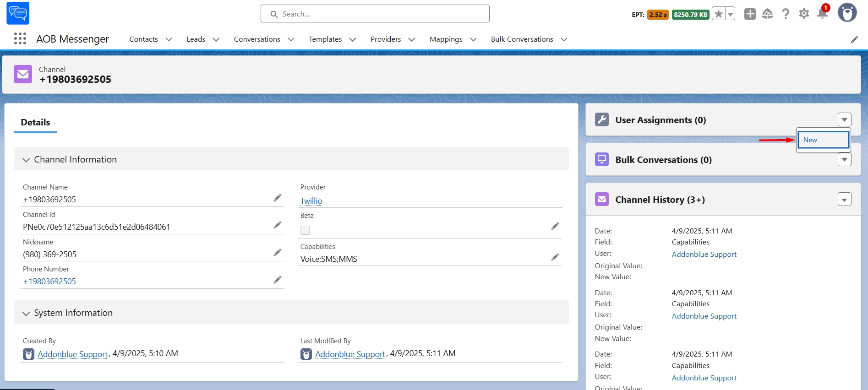The width and height of the screenshot is (868, 390).
Task: Edit the Nickname field
Action: tap(278, 253)
